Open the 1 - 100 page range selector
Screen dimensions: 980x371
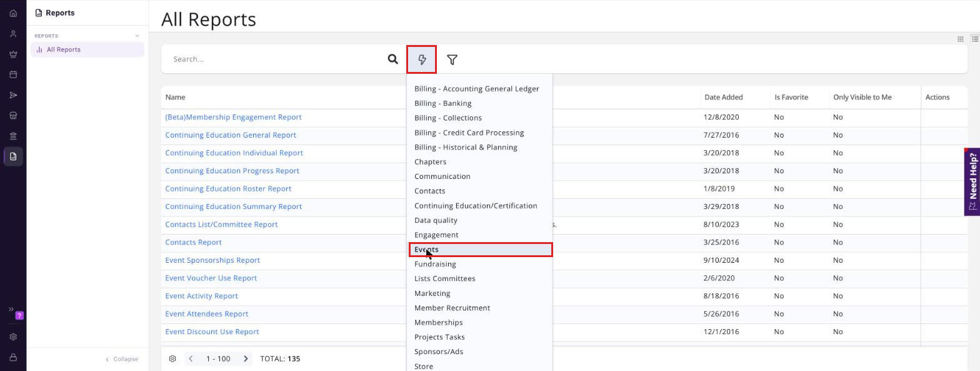[x=218, y=359]
